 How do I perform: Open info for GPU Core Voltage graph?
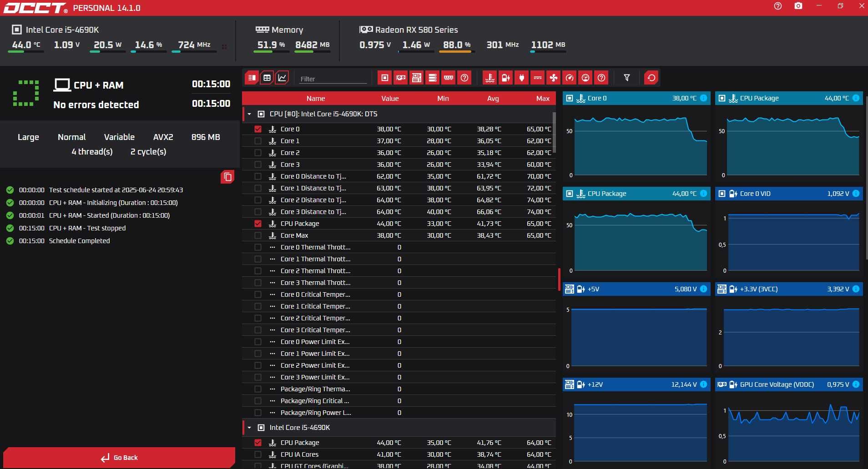tap(856, 384)
